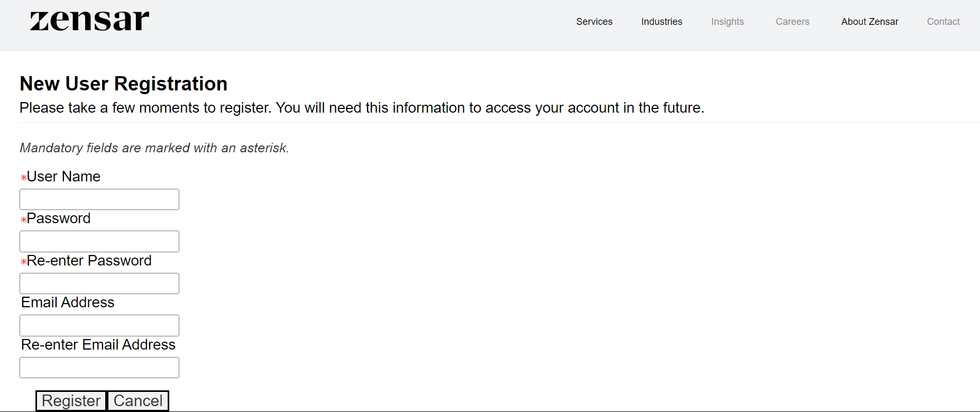Open the Careers navigation link

[x=792, y=22]
